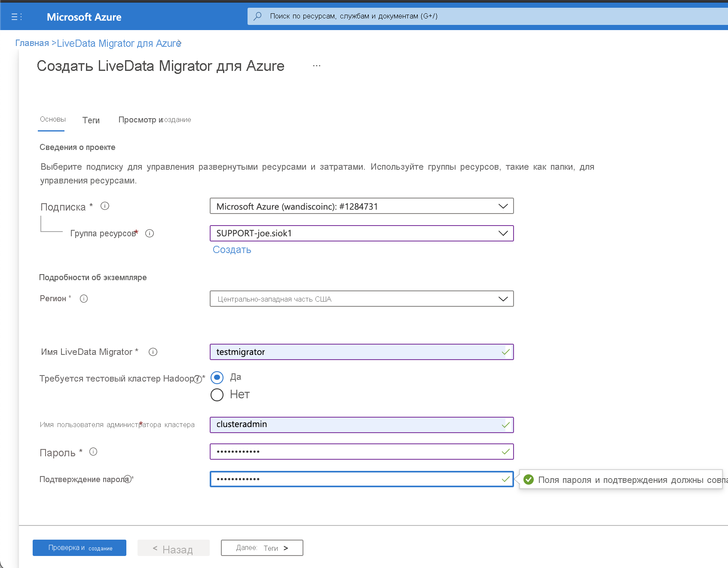Click the search magnifier icon
This screenshot has width=728, height=568.
pyautogui.click(x=257, y=16)
